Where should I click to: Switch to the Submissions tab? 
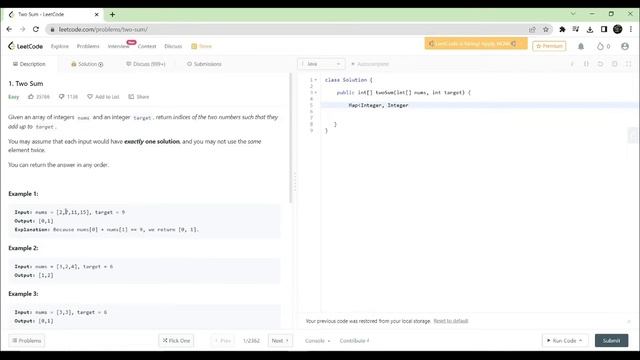[x=204, y=64]
